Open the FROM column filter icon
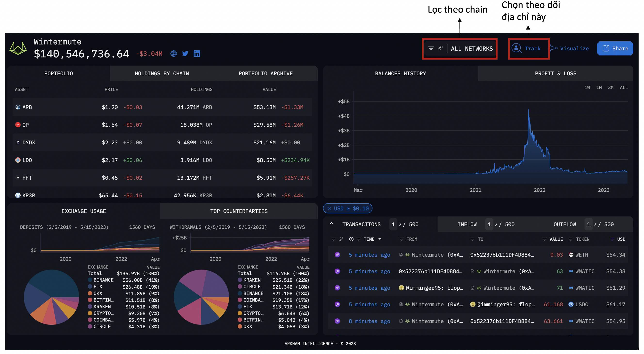The image size is (644, 354). [401, 239]
